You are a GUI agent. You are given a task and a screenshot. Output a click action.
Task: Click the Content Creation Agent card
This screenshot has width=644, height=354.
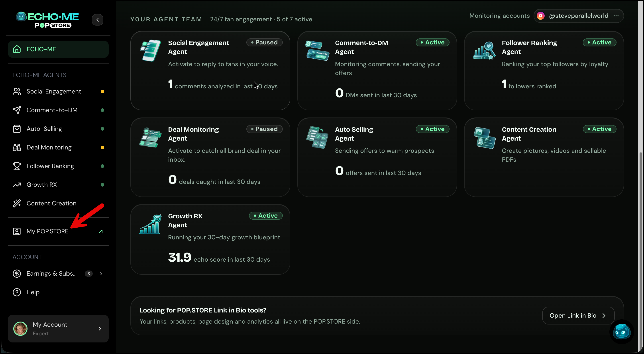click(544, 157)
